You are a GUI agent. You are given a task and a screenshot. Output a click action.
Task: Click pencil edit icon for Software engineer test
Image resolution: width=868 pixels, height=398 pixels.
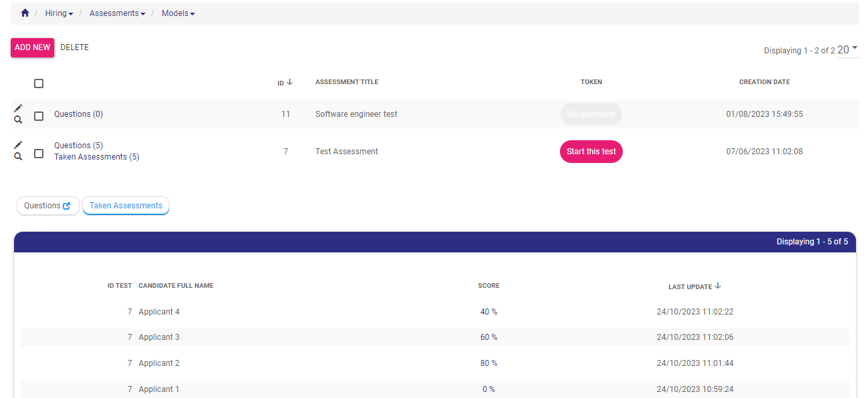(x=18, y=108)
